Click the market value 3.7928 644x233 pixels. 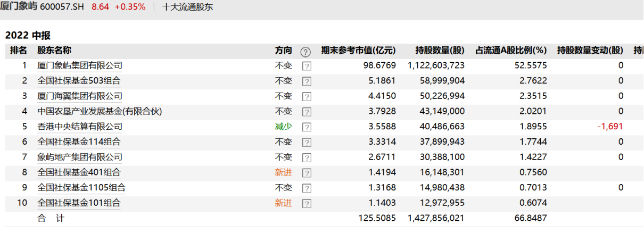click(382, 111)
